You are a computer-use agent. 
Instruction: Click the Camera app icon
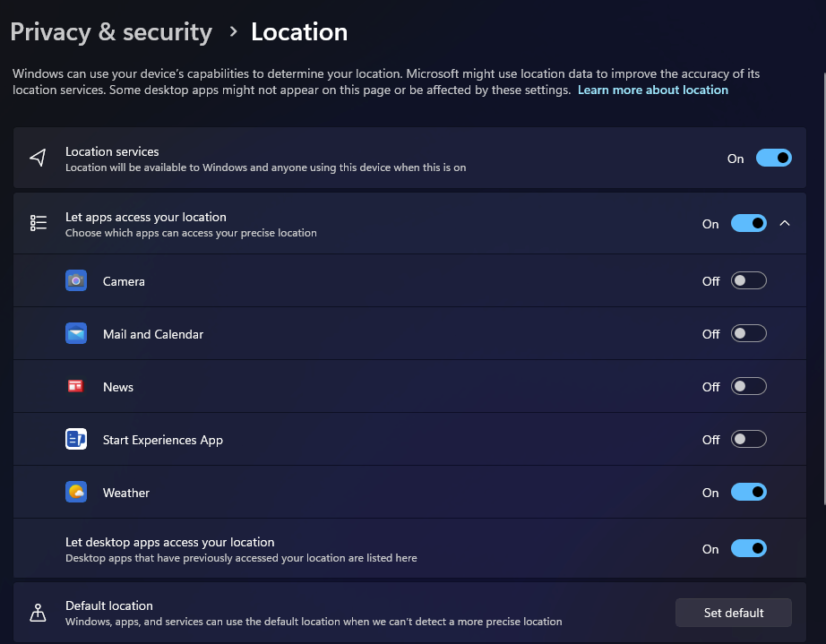[x=76, y=280]
